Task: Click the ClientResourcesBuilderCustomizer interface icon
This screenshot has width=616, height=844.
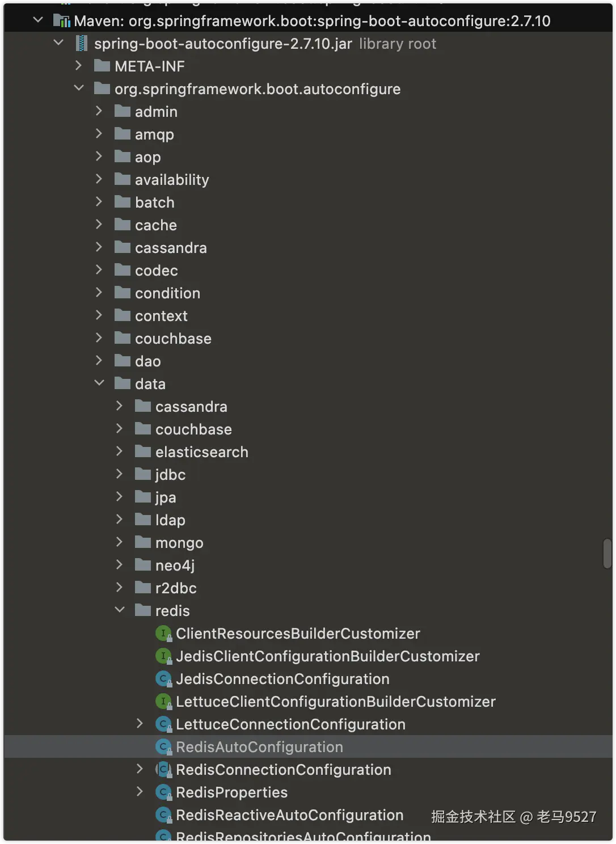Action: coord(163,634)
